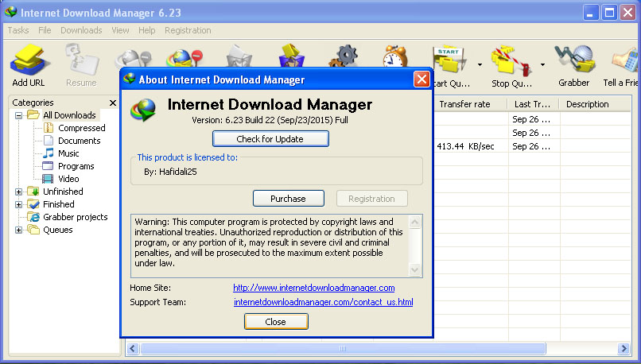
Task: Click the warning text scroll up arrow
Action: click(x=414, y=222)
